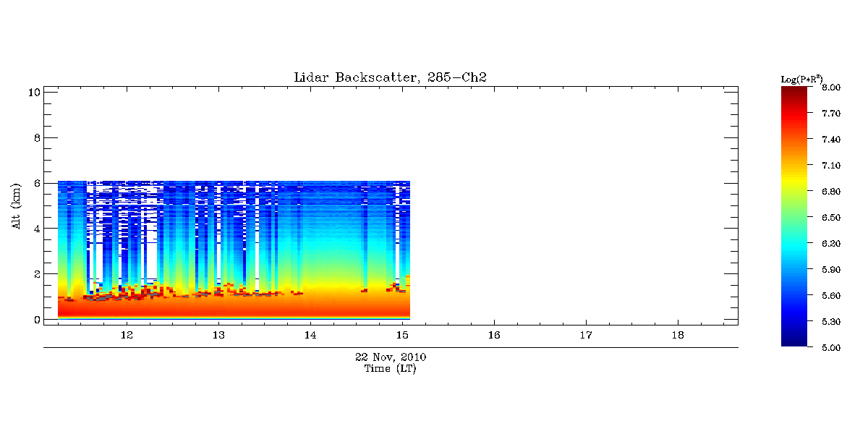Click the y-axis tick label '0'
Screen dimensions: 868x434
point(35,320)
